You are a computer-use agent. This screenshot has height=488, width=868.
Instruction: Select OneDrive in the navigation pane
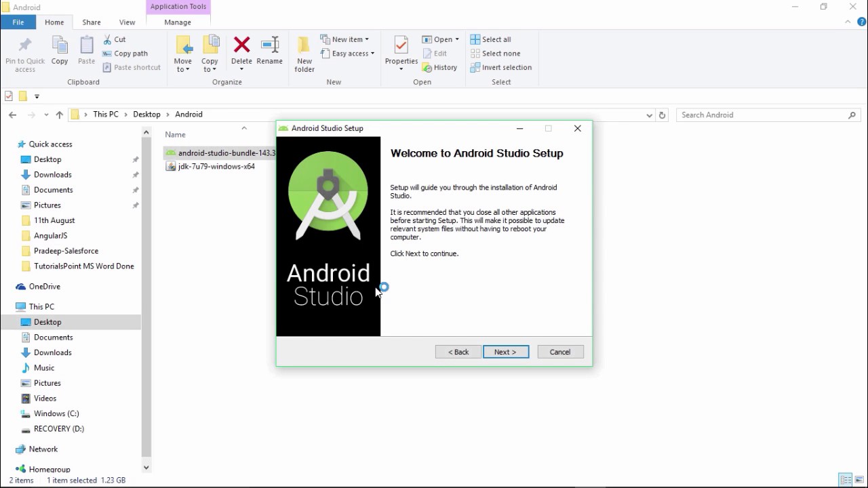(39, 287)
